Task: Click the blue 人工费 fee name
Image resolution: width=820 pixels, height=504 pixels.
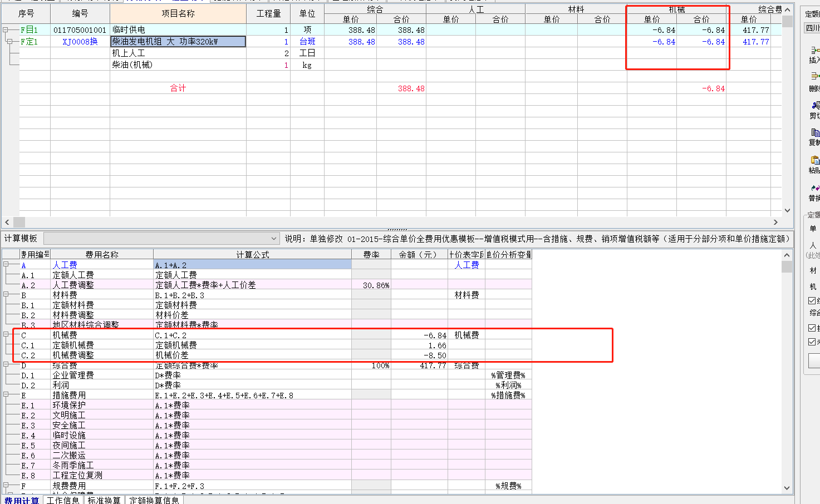Action: [x=65, y=265]
